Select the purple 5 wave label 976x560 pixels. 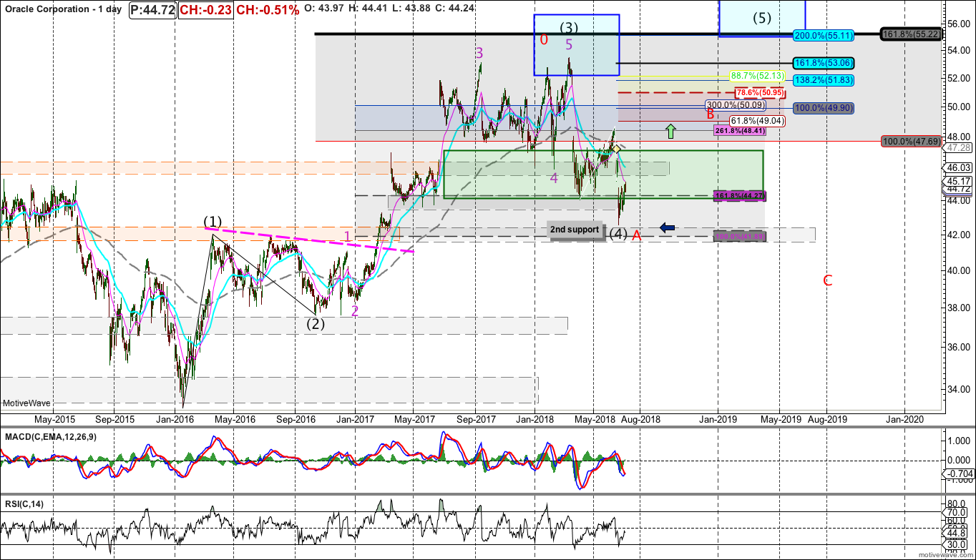pos(569,44)
